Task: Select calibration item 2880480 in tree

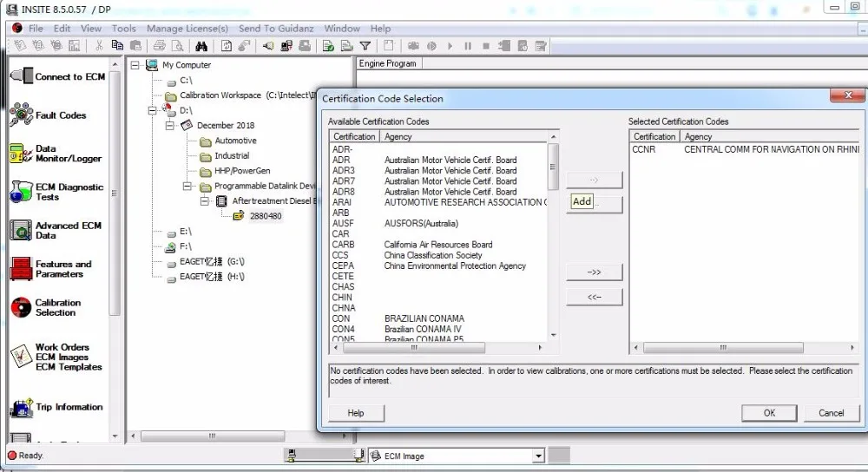Action: (x=265, y=216)
